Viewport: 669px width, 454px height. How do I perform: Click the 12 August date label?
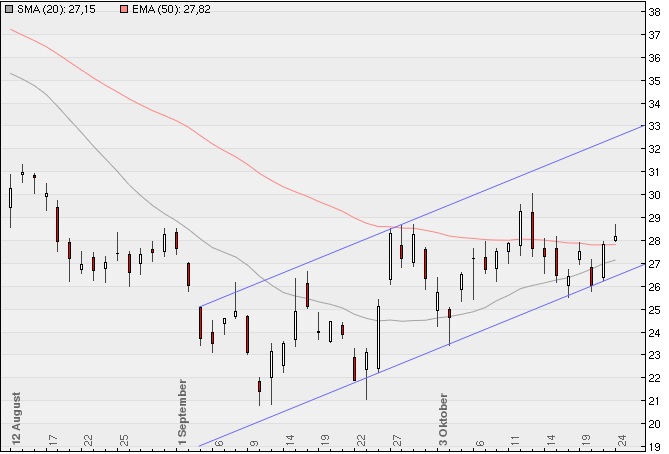(16, 419)
